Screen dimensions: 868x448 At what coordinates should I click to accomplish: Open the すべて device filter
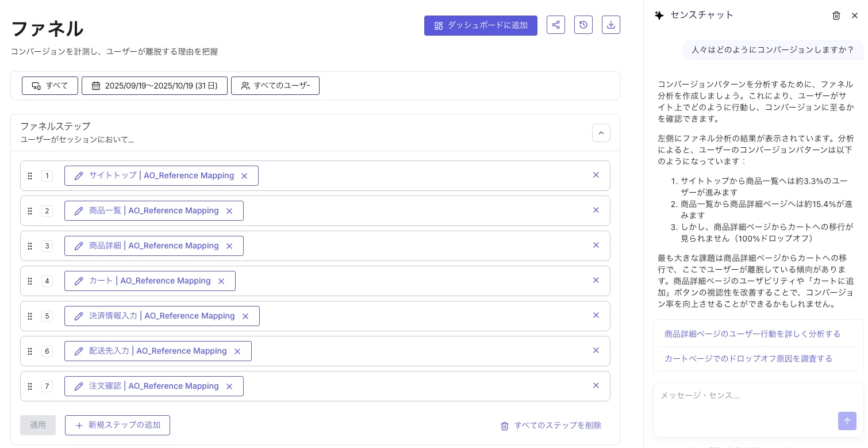point(50,86)
